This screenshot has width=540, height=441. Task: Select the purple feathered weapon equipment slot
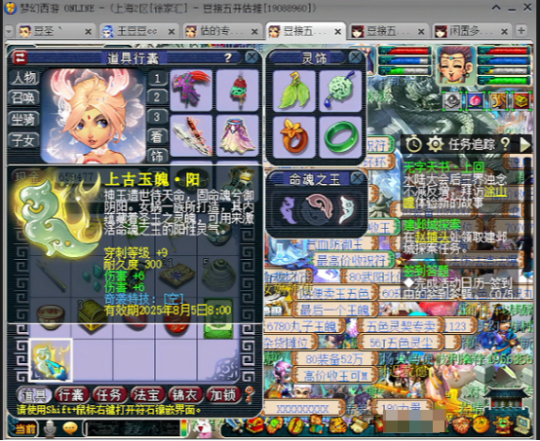(x=191, y=90)
